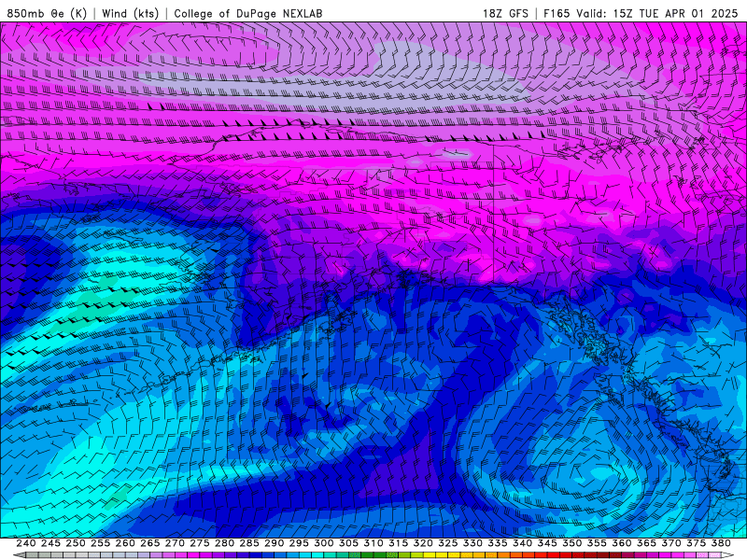Click the 305 colorbar scale label
Image resolution: width=747 pixels, height=560 pixels.
(x=348, y=543)
